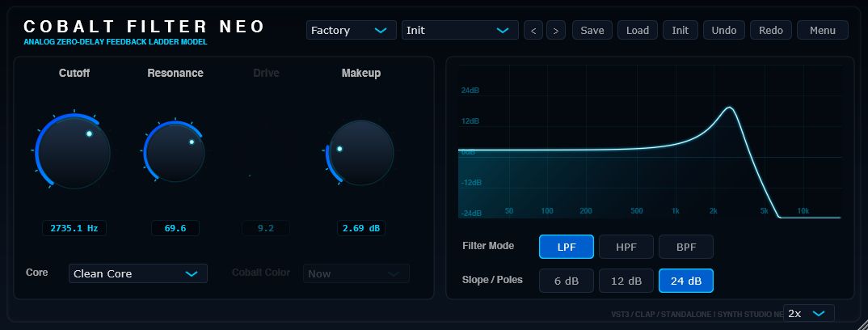Click the Resonance knob
The width and height of the screenshot is (868, 330).
pyautogui.click(x=175, y=152)
